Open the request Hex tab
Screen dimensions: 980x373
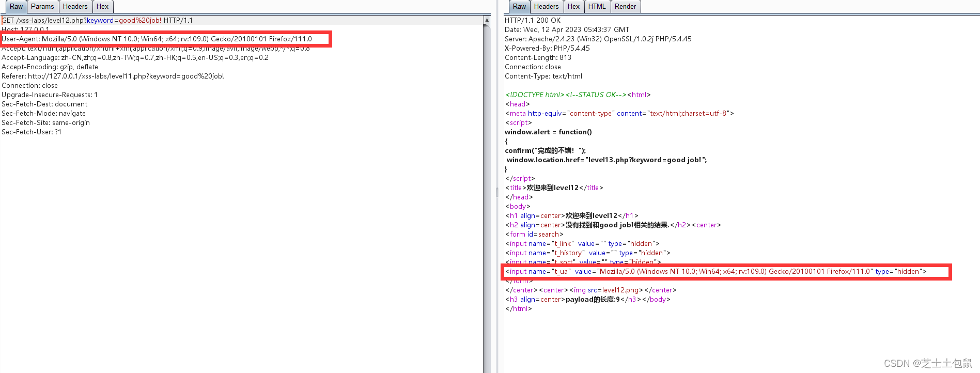click(103, 7)
